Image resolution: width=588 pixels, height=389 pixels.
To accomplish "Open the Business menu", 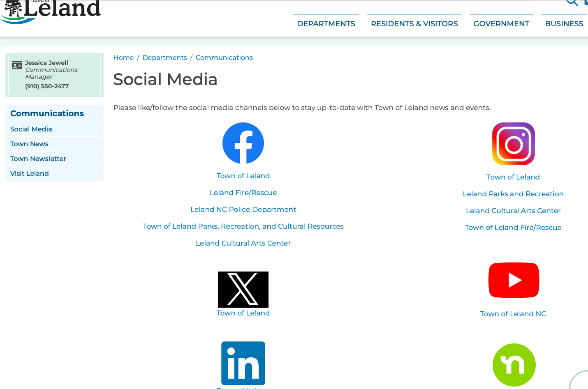I will (564, 24).
